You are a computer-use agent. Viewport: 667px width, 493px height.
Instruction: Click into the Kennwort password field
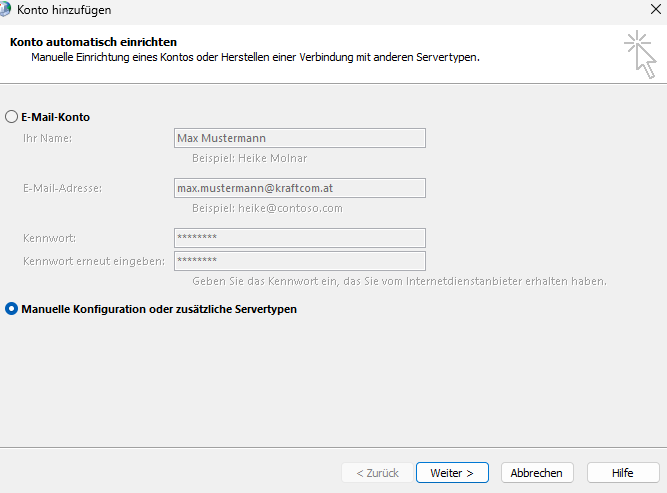coord(299,238)
